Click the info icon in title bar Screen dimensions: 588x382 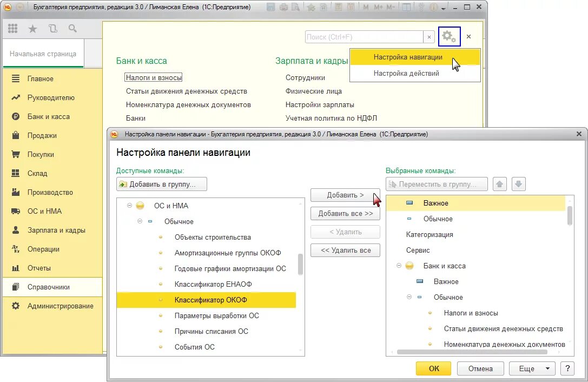tap(434, 7)
